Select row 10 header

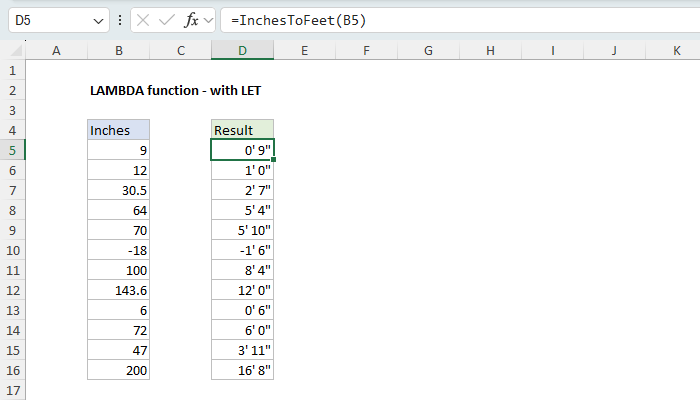tap(12, 250)
